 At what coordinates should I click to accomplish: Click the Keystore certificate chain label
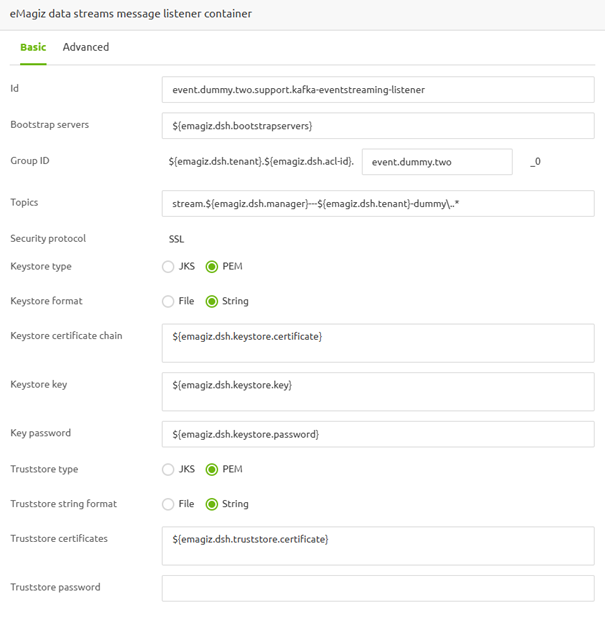tap(66, 335)
